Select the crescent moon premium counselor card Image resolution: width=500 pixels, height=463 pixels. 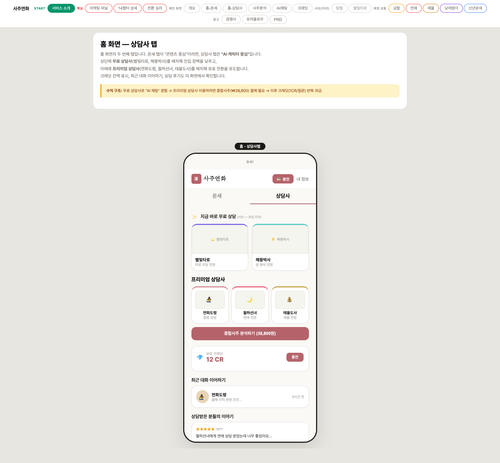[250, 305]
